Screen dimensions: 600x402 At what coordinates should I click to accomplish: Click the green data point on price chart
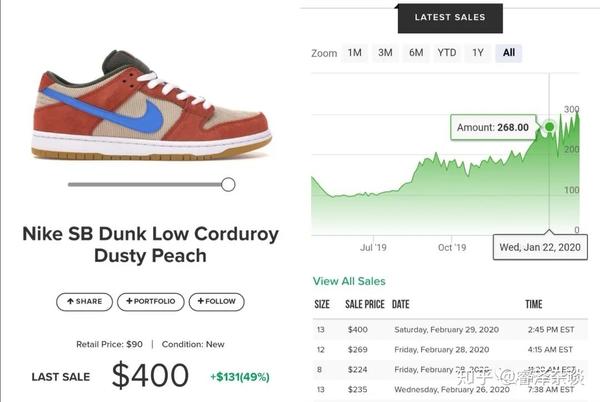(549, 126)
